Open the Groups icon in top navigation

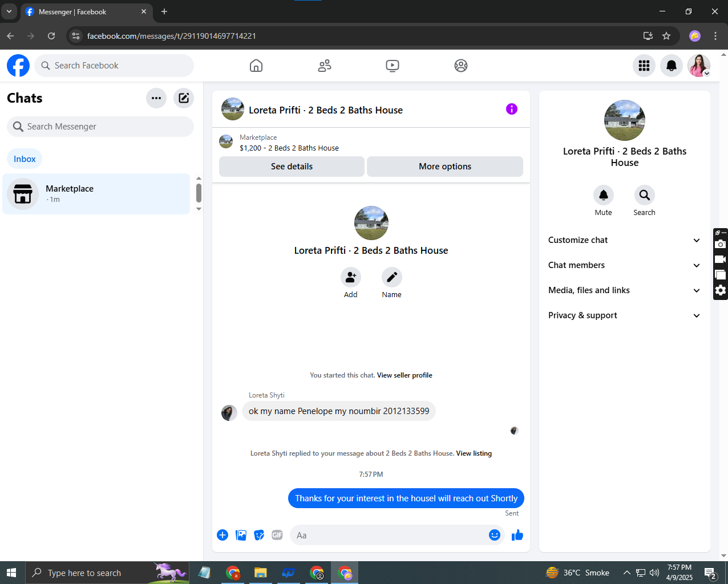point(461,66)
